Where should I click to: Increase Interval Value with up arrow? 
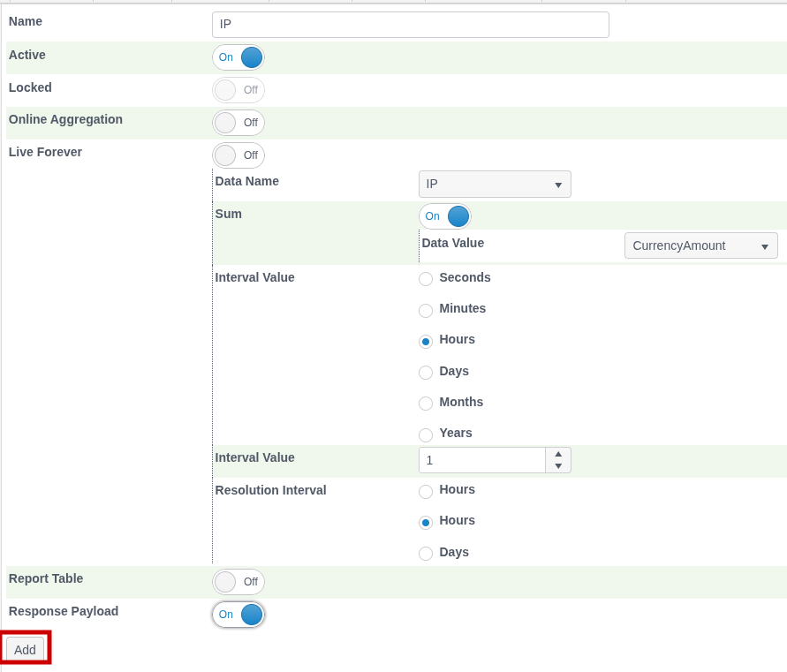(558, 454)
